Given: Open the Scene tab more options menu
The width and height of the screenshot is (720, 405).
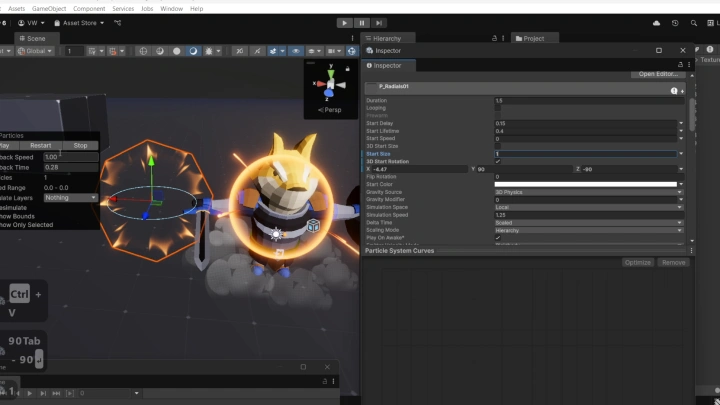Looking at the screenshot, I should (352, 39).
